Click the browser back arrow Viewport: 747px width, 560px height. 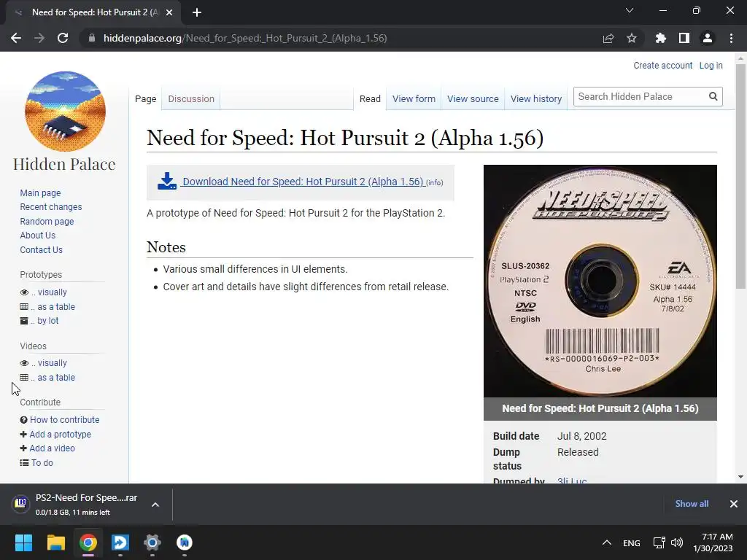tap(16, 38)
